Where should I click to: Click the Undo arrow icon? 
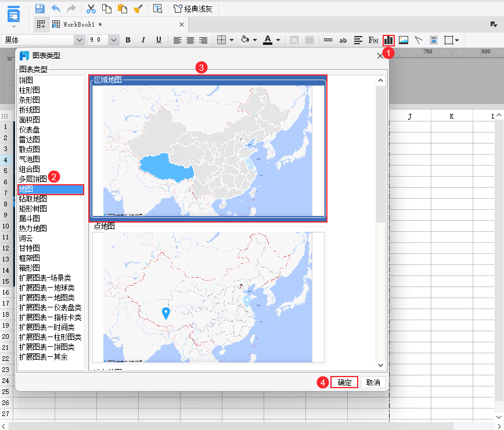pos(56,9)
